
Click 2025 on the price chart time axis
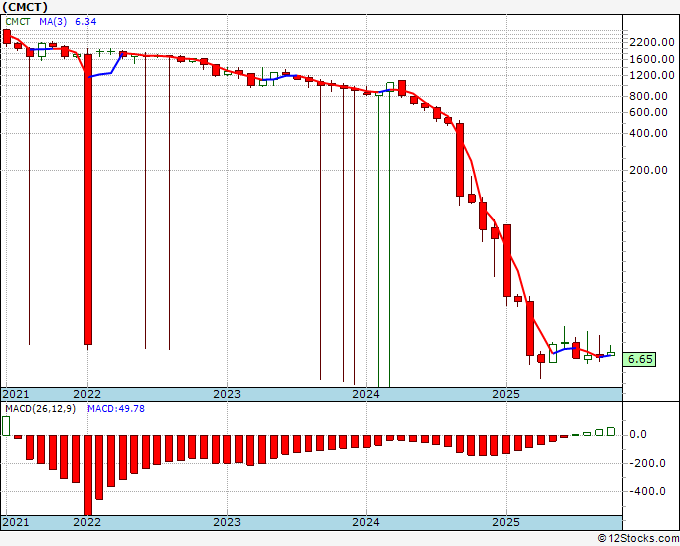(506, 394)
